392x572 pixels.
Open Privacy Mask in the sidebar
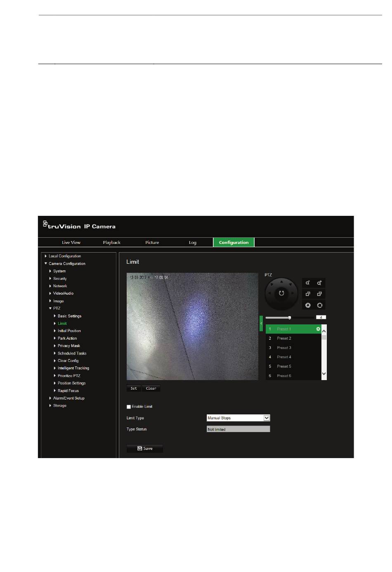pos(69,346)
